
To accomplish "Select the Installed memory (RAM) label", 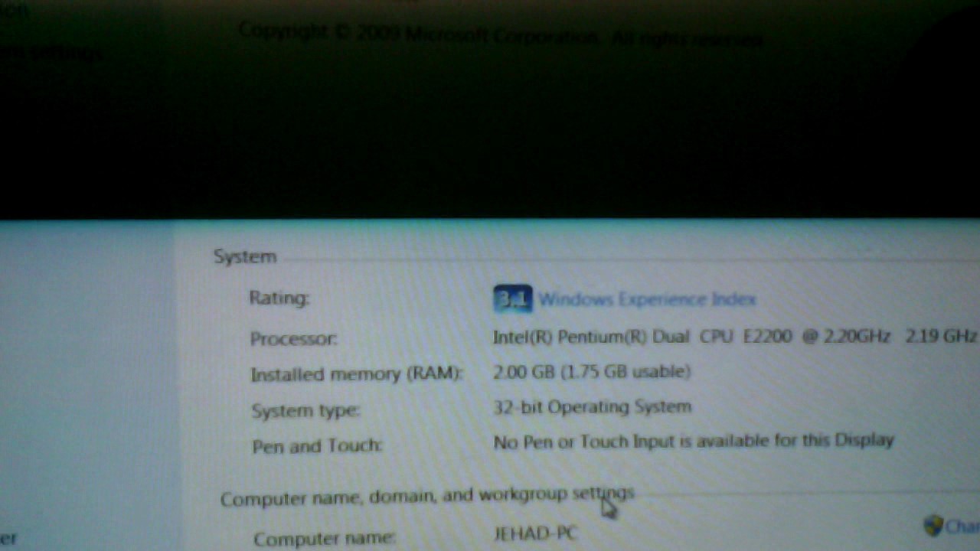I will pyautogui.click(x=357, y=374).
